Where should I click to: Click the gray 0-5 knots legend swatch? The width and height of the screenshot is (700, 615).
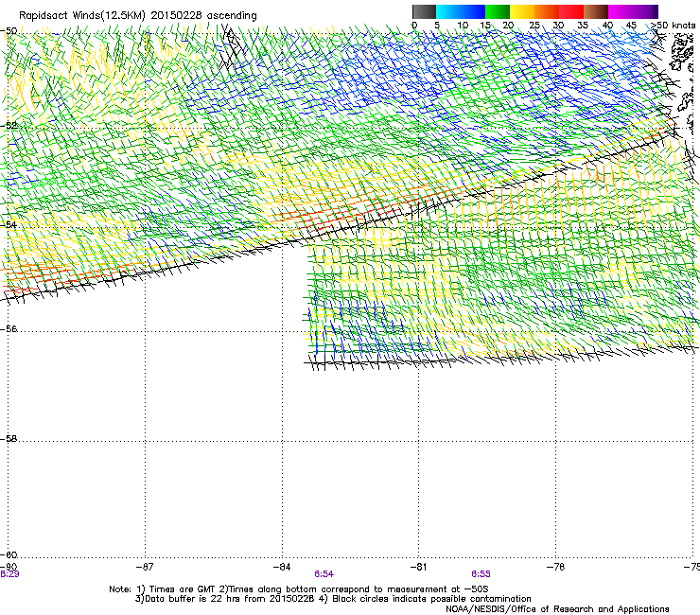tap(424, 11)
